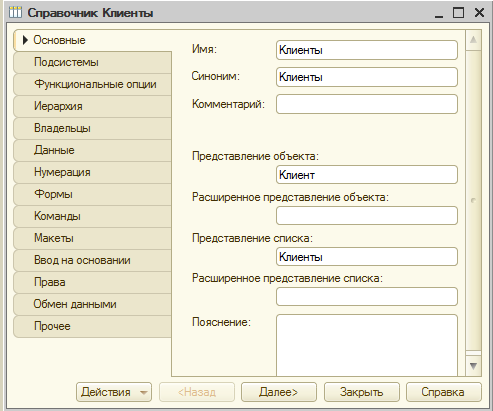Go to the Владельцы tab
The height and width of the screenshot is (411, 493).
(x=92, y=128)
